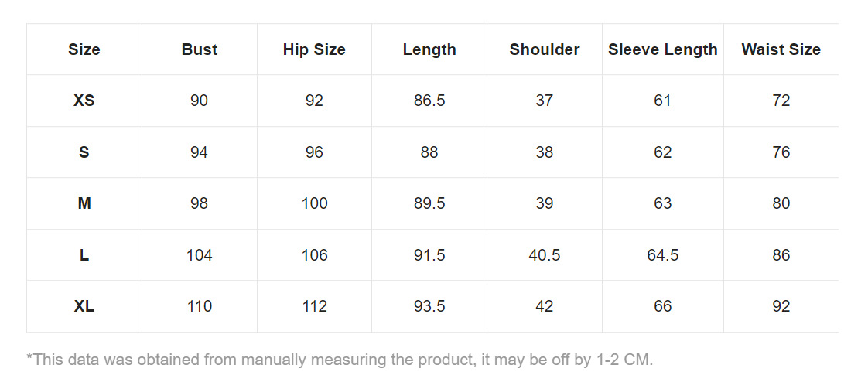Select the Hip Size header cell
Screen dimensions: 868x382
click(x=314, y=49)
